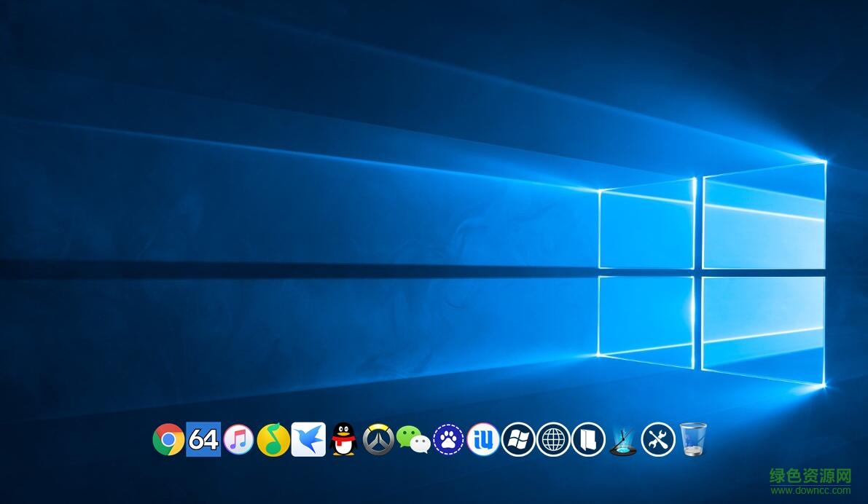868x504 pixels.
Task: Start Overwatch from the dock
Action: [378, 440]
